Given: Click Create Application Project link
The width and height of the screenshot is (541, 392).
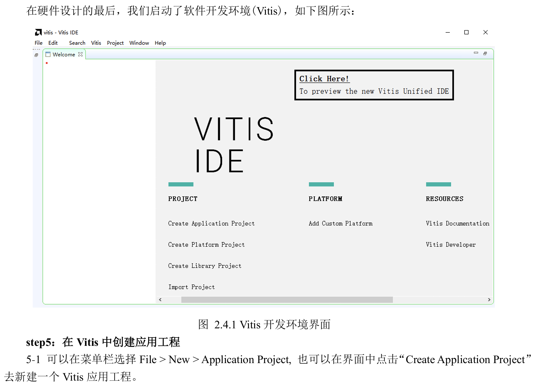Looking at the screenshot, I should click(x=211, y=223).
